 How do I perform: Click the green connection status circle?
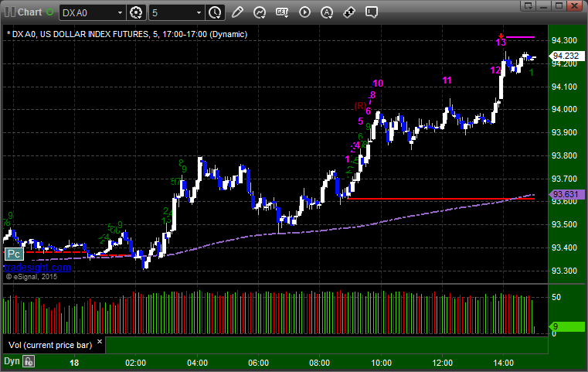click(x=50, y=12)
